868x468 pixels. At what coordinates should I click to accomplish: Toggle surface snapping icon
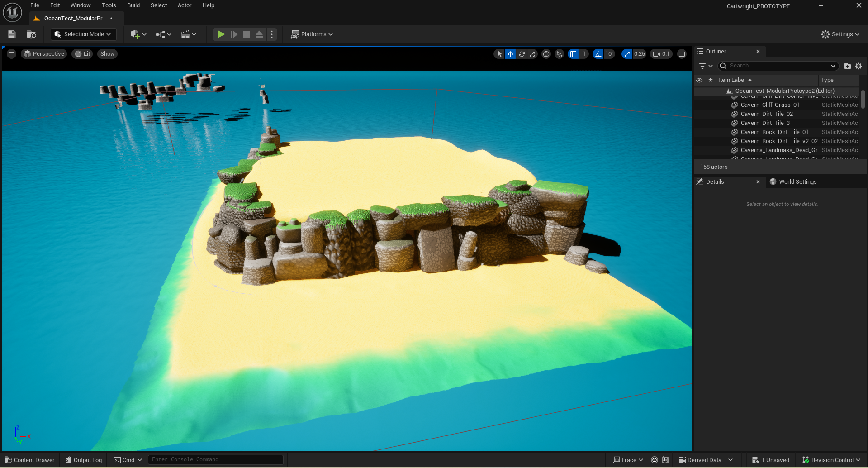560,54
